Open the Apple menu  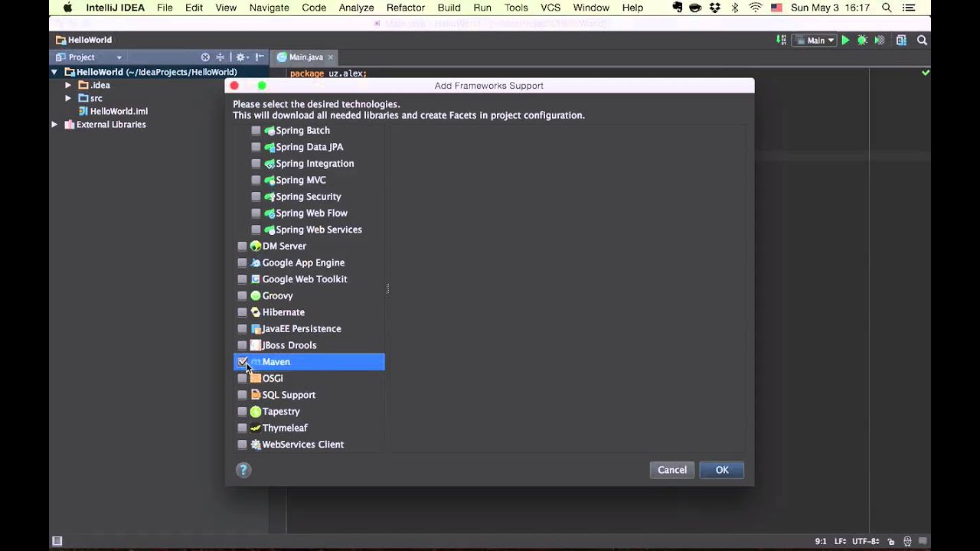[67, 8]
